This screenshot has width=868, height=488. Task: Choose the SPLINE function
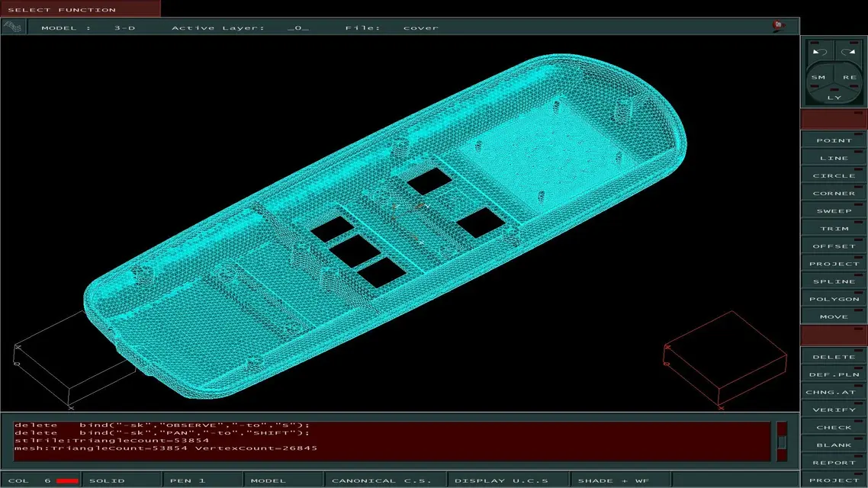click(x=834, y=281)
